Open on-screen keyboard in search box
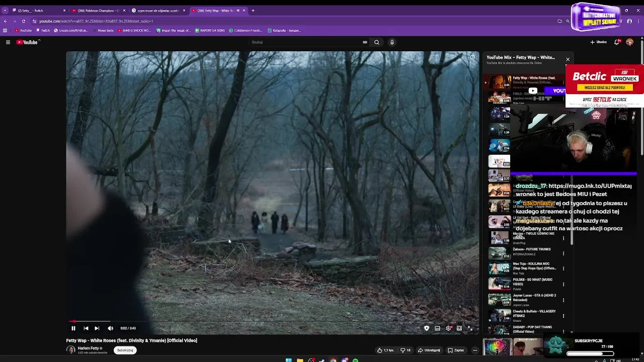The height and width of the screenshot is (362, 644). click(365, 42)
